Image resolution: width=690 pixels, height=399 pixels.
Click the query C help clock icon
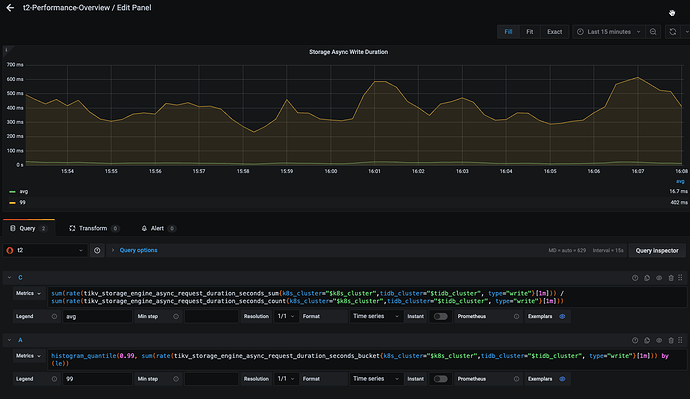[x=635, y=278]
